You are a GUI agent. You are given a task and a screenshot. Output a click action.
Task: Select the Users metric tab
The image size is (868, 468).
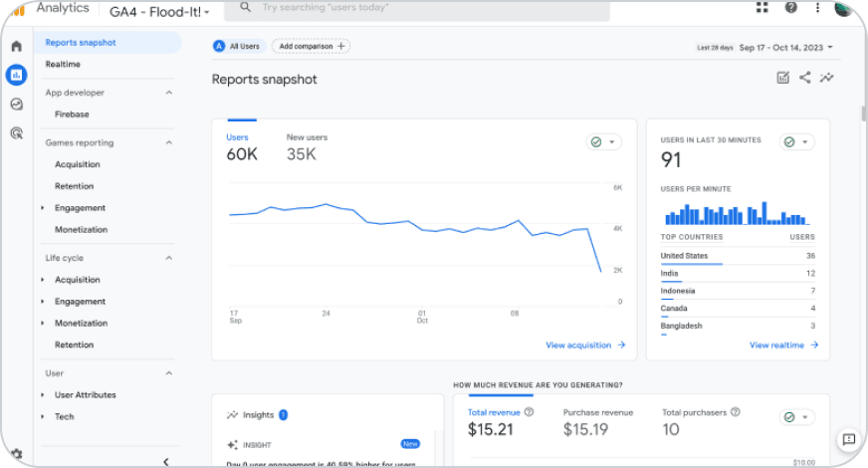tap(242, 147)
